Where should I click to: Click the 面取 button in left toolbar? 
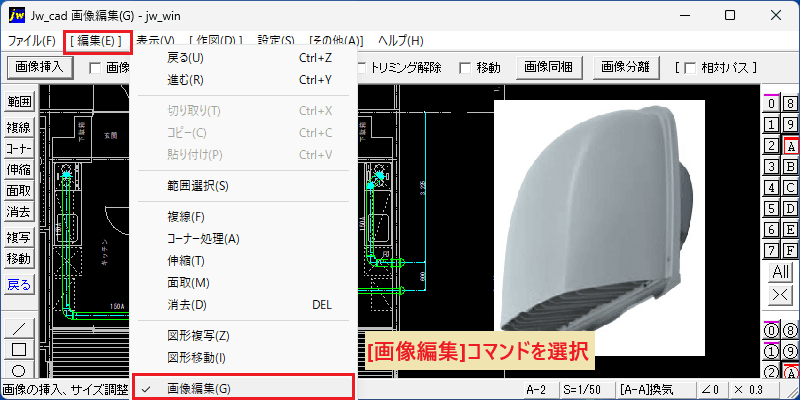click(x=19, y=191)
